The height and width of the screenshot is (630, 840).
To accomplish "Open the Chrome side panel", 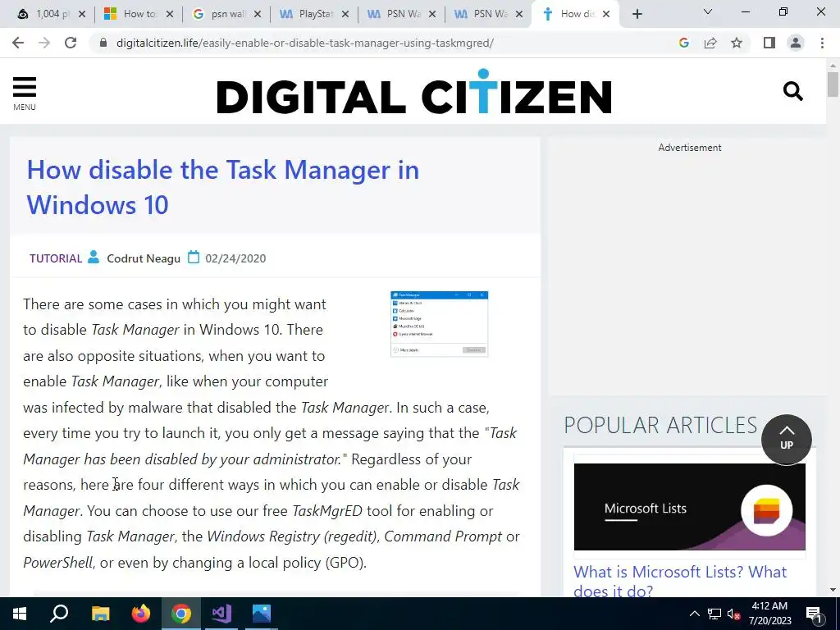I will (769, 43).
